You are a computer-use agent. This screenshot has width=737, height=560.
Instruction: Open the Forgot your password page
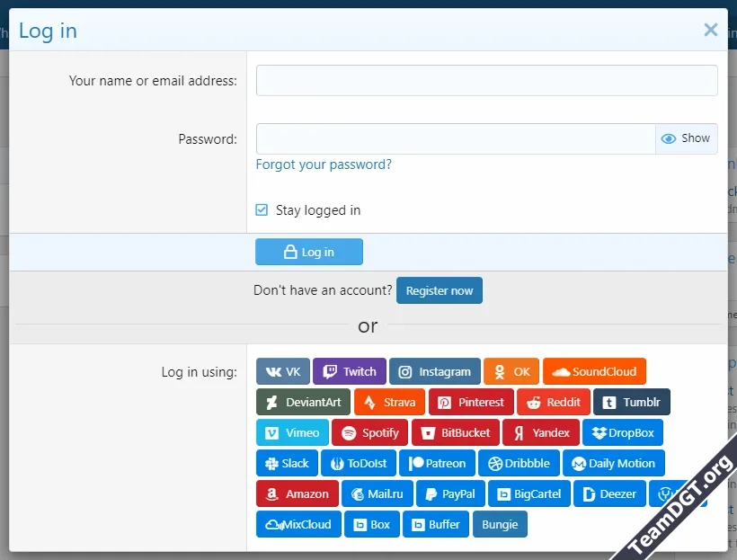(x=324, y=164)
